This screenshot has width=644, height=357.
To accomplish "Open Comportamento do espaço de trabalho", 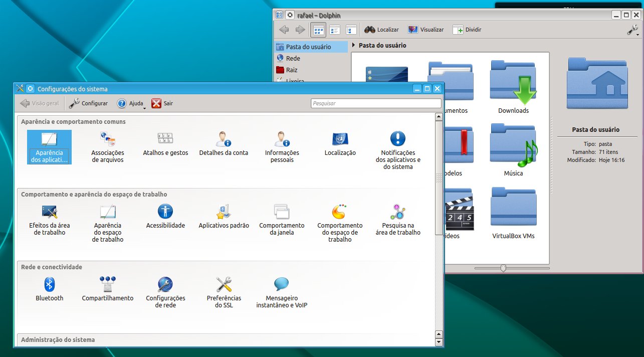I will point(340,224).
